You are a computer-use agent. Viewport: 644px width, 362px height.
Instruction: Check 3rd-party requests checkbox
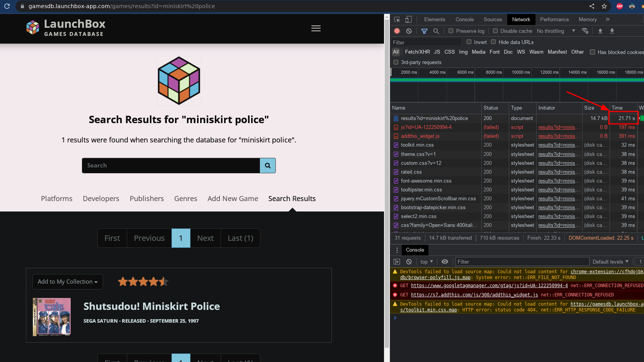[396, 62]
